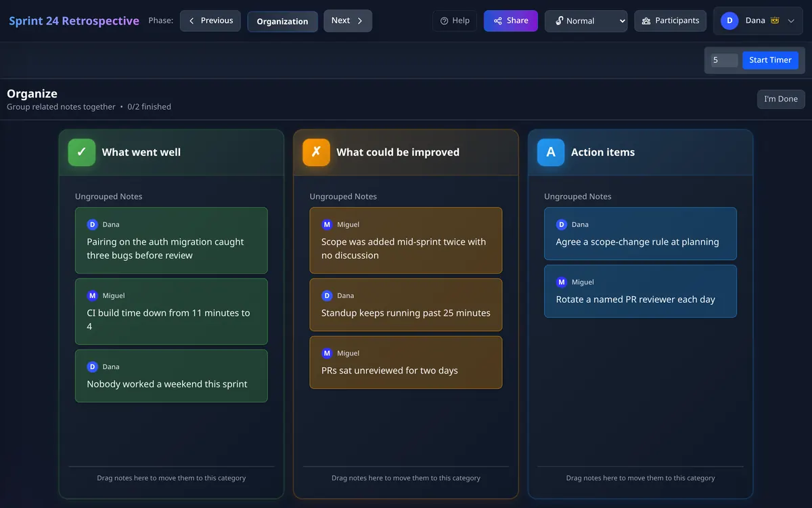Open the Help button
The image size is (812, 508).
[x=455, y=21]
